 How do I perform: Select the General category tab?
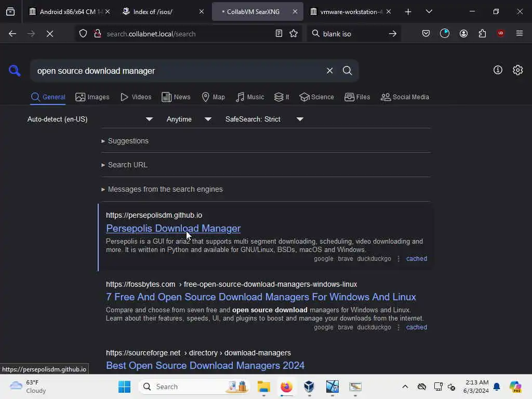pyautogui.click(x=48, y=97)
